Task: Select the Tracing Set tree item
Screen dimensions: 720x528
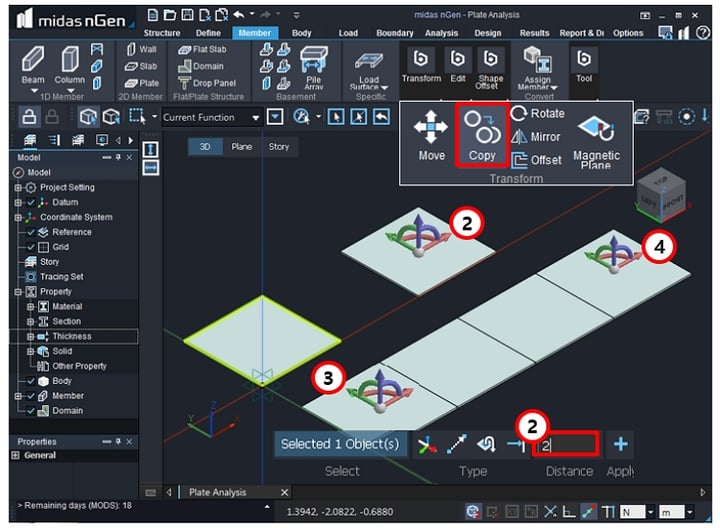Action: pos(62,277)
